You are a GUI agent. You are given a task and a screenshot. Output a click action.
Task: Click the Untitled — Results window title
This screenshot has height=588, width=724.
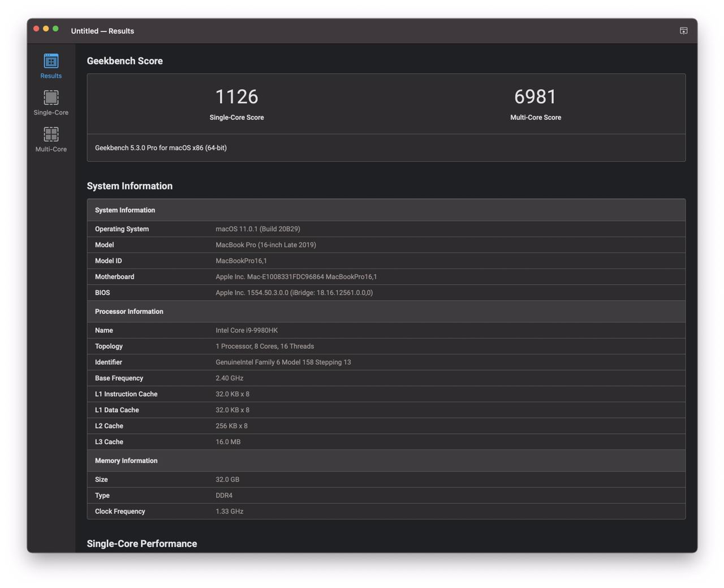pos(102,31)
